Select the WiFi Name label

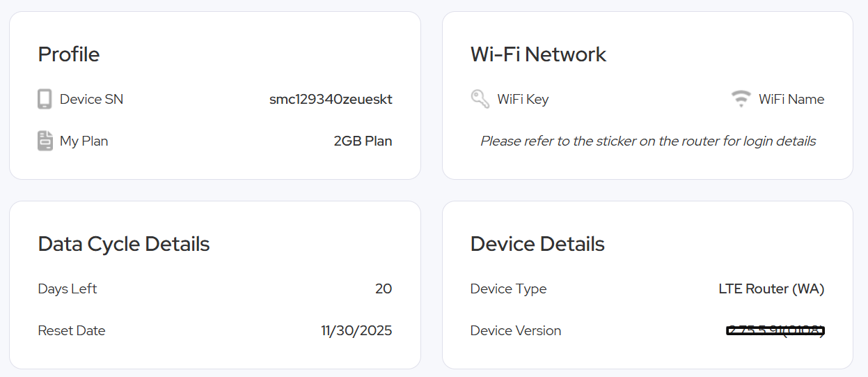(791, 99)
